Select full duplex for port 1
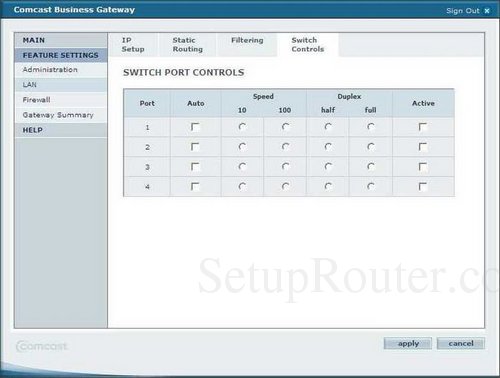This screenshot has width=500, height=378. tap(371, 127)
